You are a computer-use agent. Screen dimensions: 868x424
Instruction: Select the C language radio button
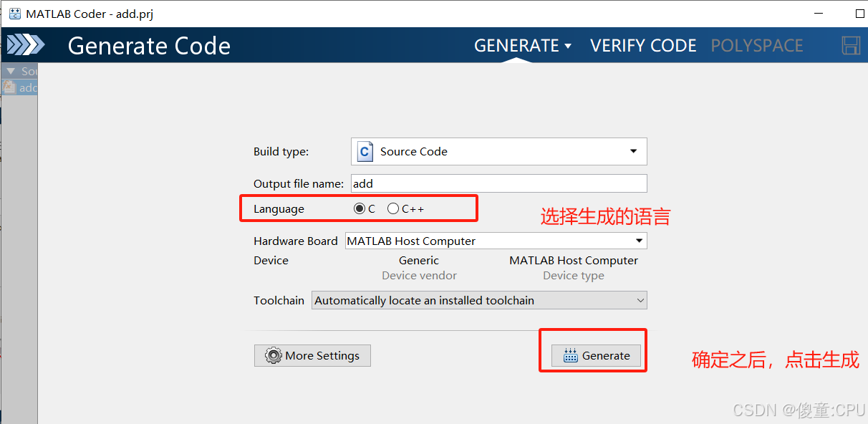[x=360, y=209]
